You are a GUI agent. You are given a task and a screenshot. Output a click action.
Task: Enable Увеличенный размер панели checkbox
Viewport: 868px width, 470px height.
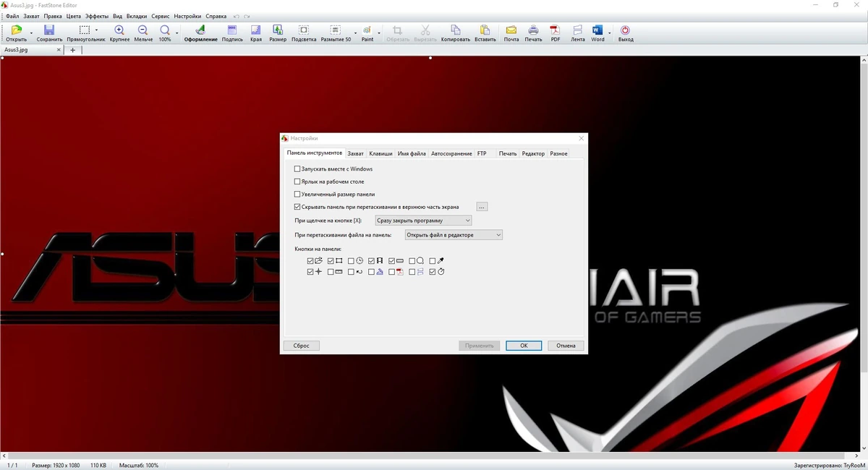coord(297,195)
